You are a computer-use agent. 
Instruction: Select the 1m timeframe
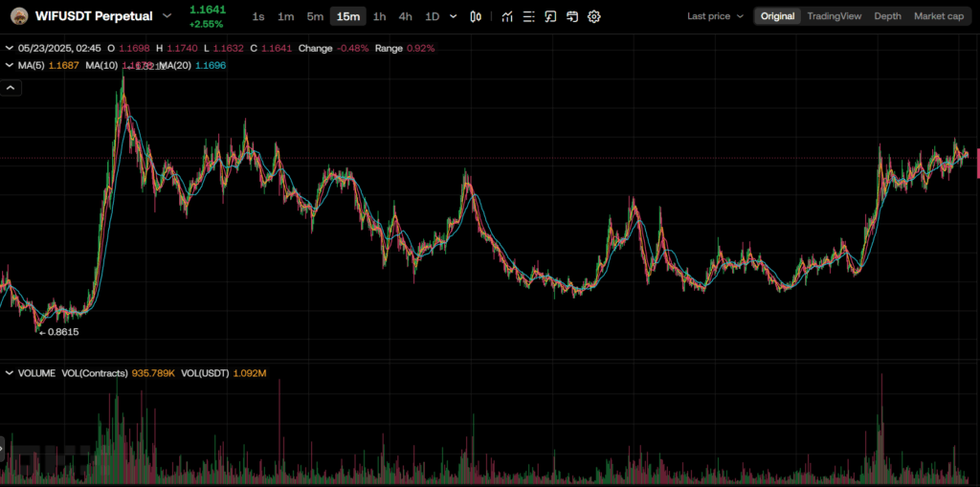coord(285,17)
